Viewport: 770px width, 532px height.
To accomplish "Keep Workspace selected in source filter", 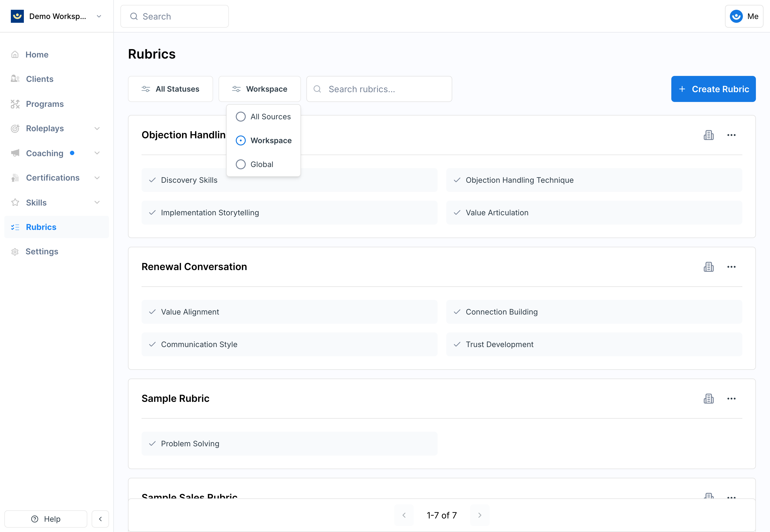I will click(x=241, y=140).
